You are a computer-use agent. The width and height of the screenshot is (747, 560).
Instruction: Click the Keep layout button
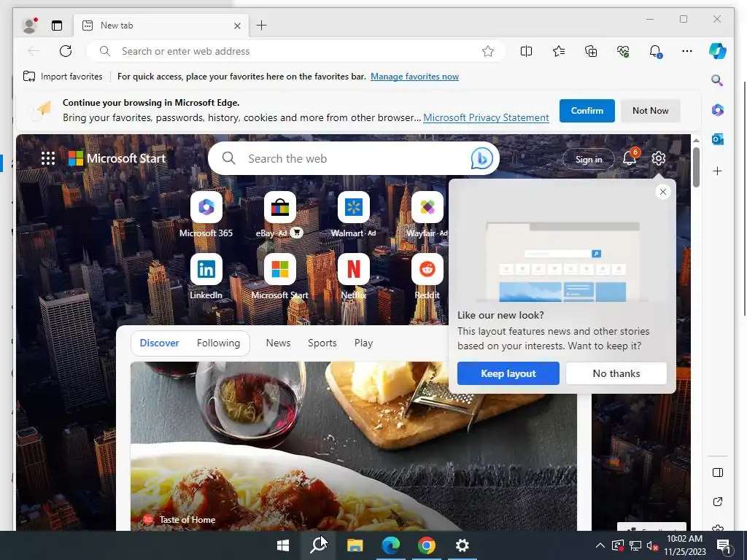[508, 373]
